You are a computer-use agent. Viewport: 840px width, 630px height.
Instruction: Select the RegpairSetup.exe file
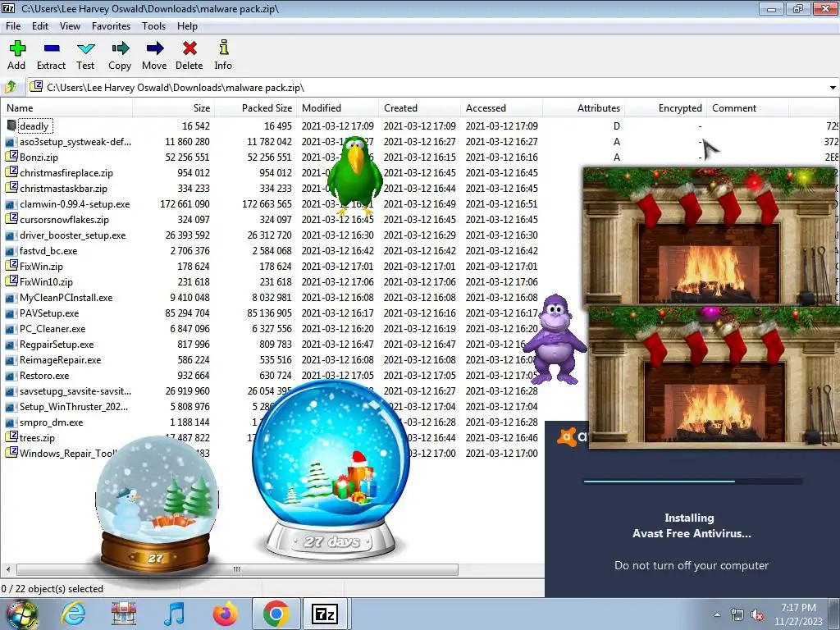(57, 344)
